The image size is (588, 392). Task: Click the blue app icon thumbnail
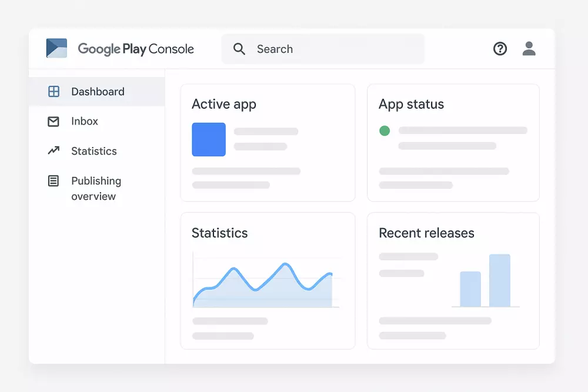click(208, 139)
